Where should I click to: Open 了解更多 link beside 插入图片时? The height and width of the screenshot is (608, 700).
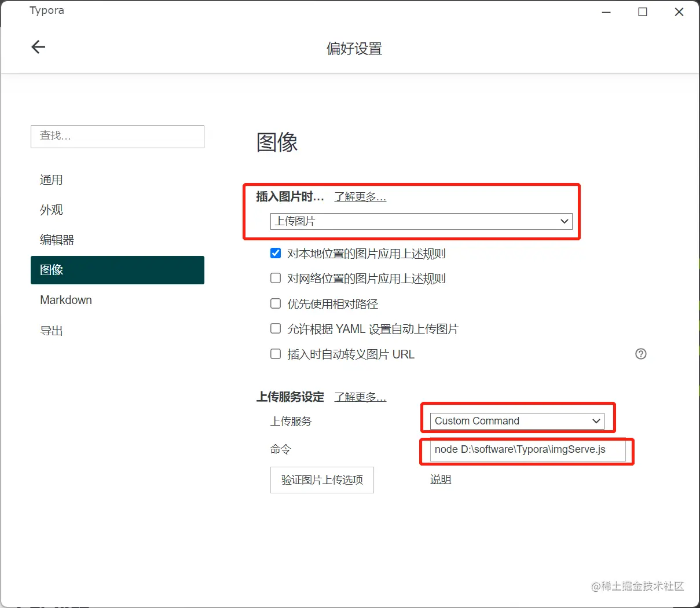(360, 197)
